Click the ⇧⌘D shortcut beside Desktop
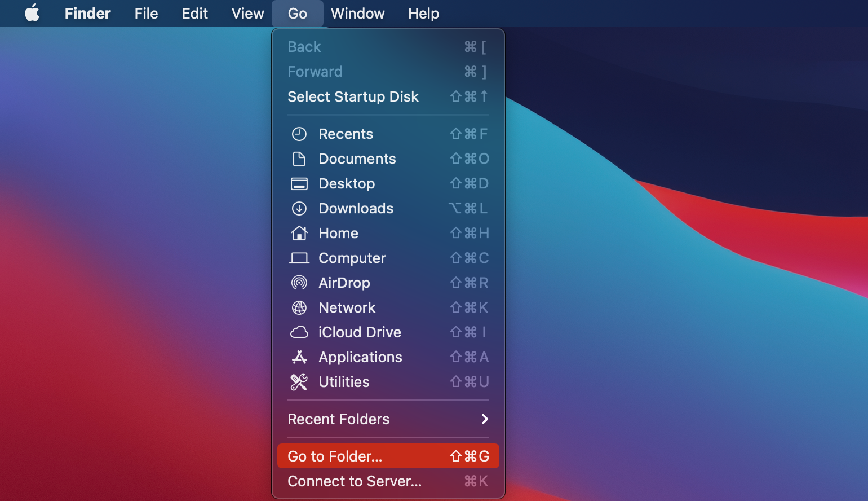868x501 pixels. (470, 183)
